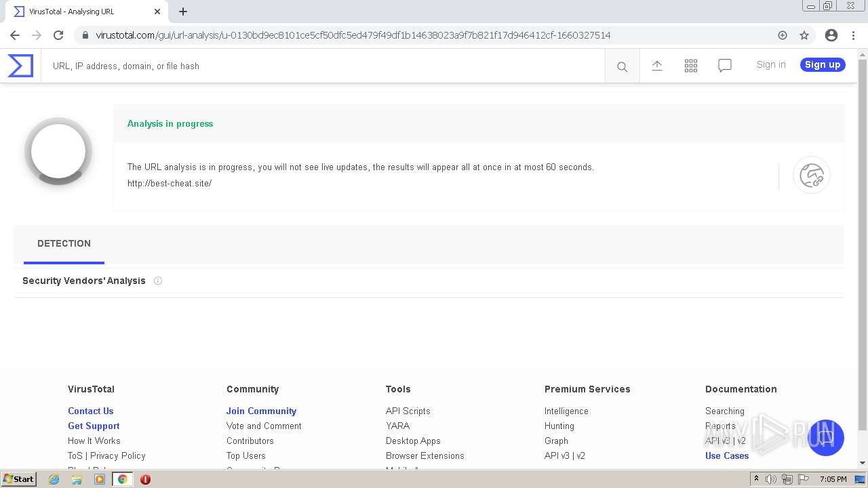Screen dimensions: 868x488
Task: Open the Use Cases link
Action: click(x=727, y=455)
